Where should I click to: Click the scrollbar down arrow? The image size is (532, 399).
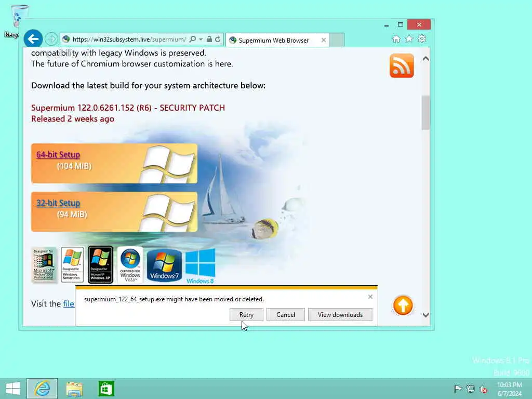pyautogui.click(x=425, y=315)
